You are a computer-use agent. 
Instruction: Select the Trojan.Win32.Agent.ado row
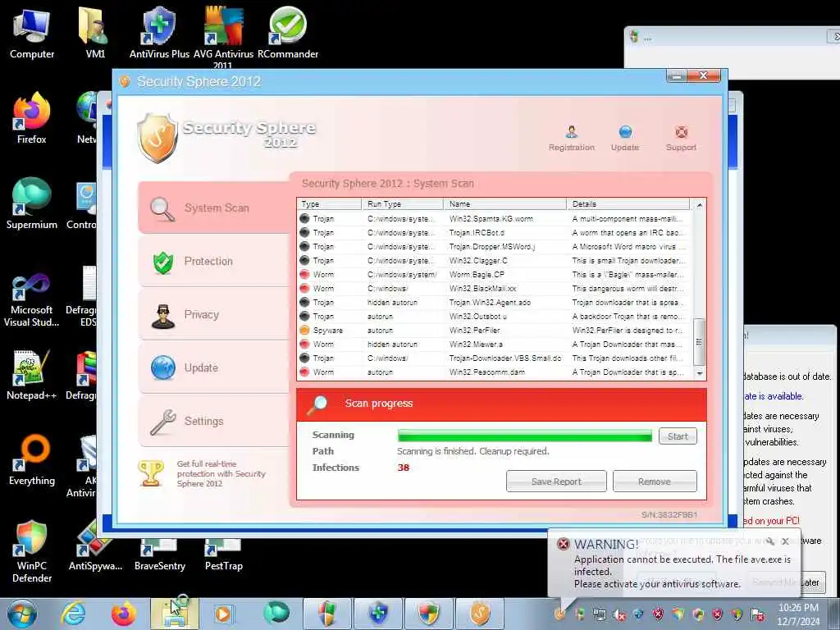495,302
